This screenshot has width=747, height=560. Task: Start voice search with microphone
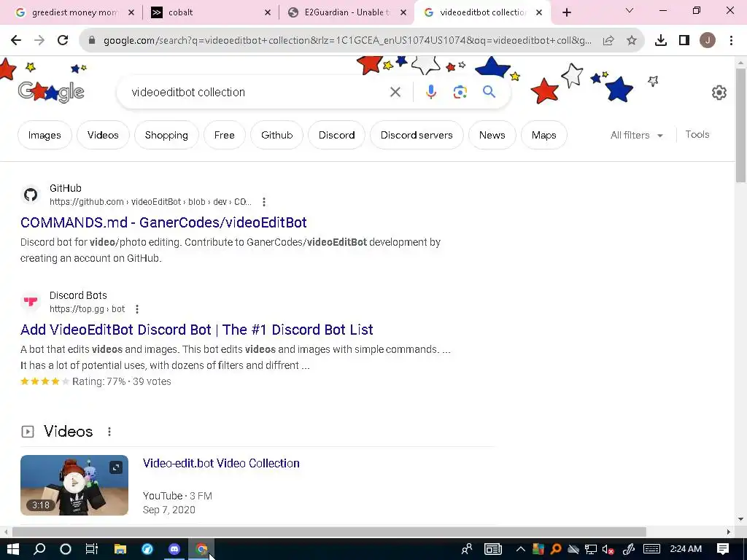click(430, 92)
